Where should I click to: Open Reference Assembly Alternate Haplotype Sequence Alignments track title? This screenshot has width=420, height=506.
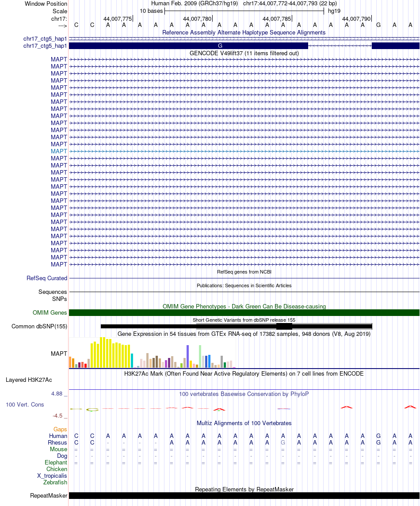244,33
